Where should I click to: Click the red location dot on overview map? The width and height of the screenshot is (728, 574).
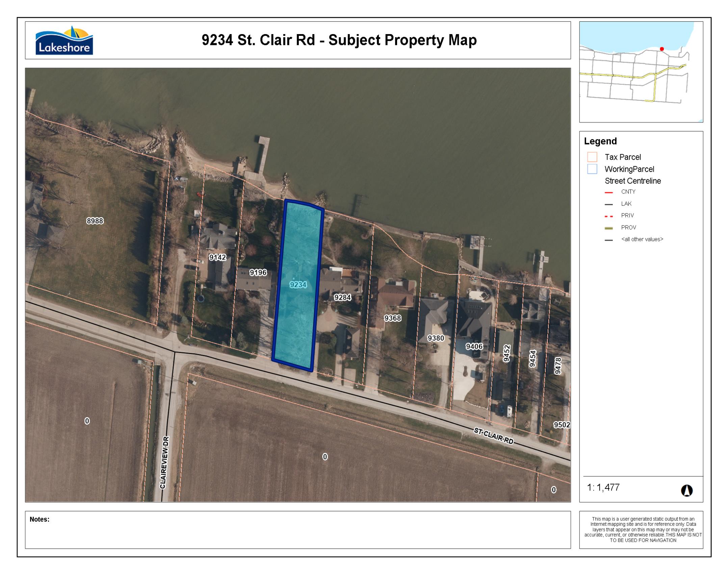[x=662, y=49]
